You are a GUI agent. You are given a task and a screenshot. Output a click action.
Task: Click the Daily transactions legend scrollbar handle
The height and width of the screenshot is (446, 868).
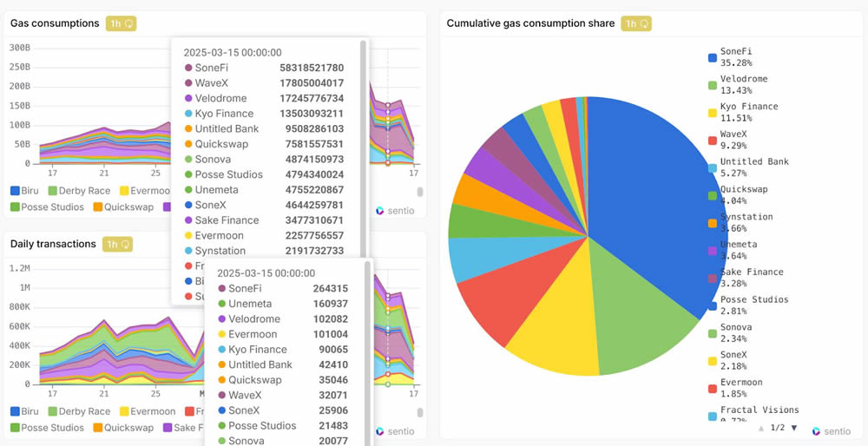[x=420, y=413]
